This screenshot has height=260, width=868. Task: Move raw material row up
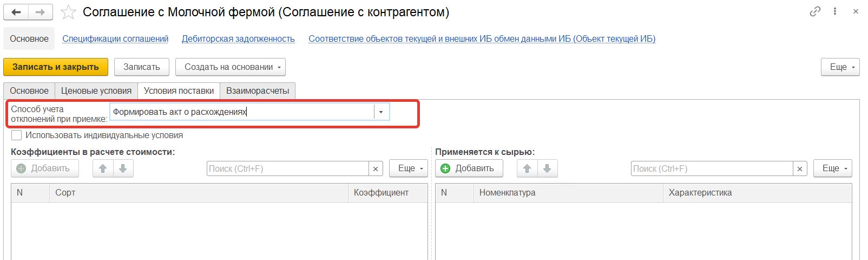click(527, 168)
